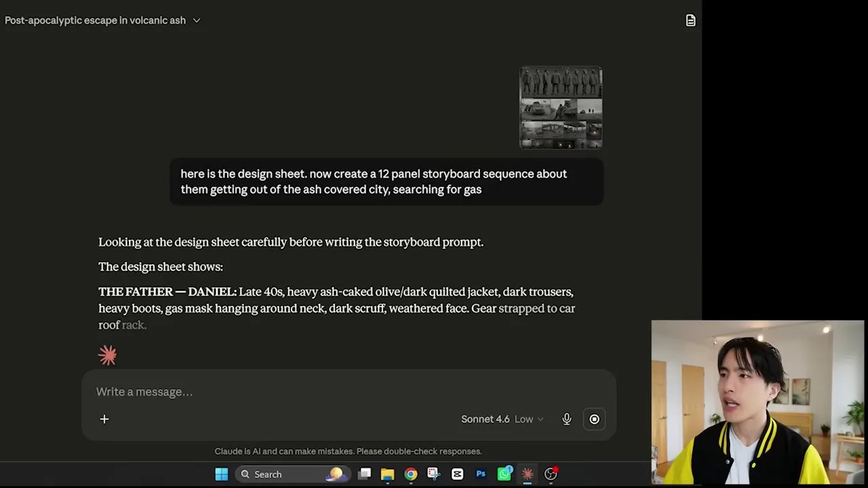Click the Claude spinning loading indicator
Image resolution: width=868 pixels, height=488 pixels.
pos(107,355)
